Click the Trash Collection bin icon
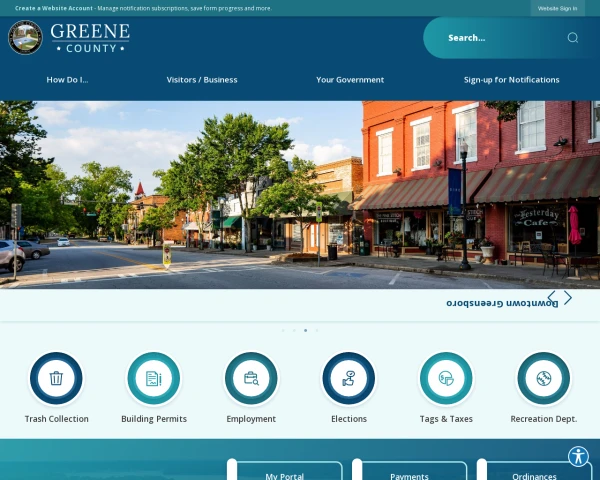Viewport: 600px width, 480px height. [56, 378]
